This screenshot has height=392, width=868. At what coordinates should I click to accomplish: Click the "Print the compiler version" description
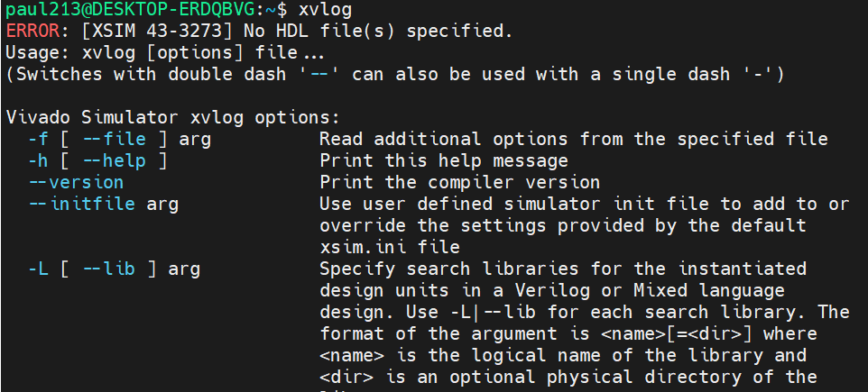[x=460, y=183]
